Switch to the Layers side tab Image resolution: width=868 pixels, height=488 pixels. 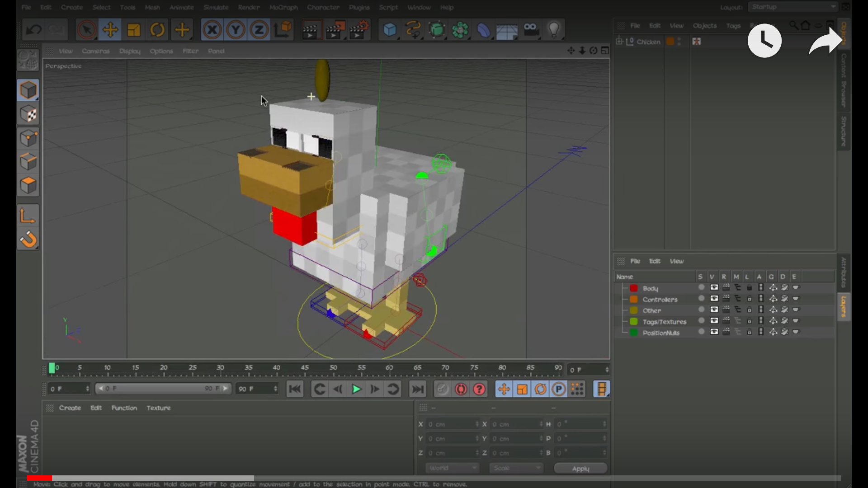(844, 307)
